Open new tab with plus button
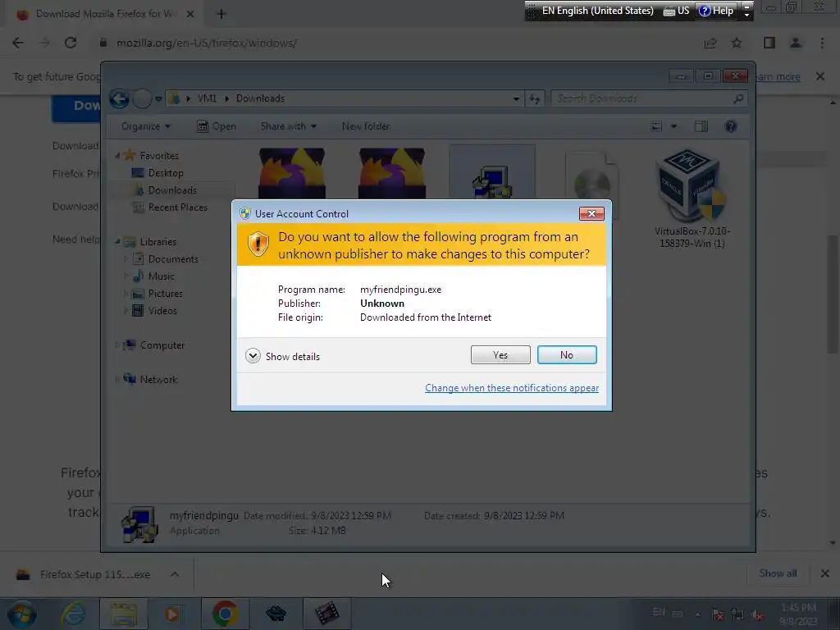 point(221,14)
